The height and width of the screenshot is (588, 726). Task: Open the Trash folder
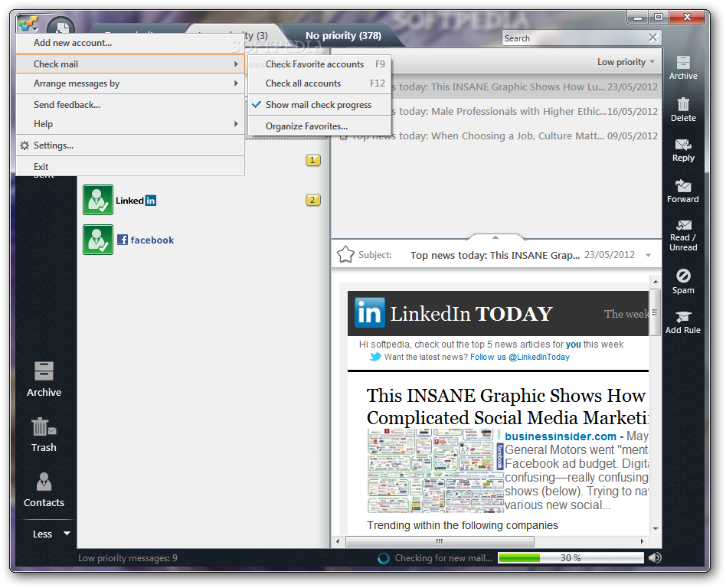point(44,435)
